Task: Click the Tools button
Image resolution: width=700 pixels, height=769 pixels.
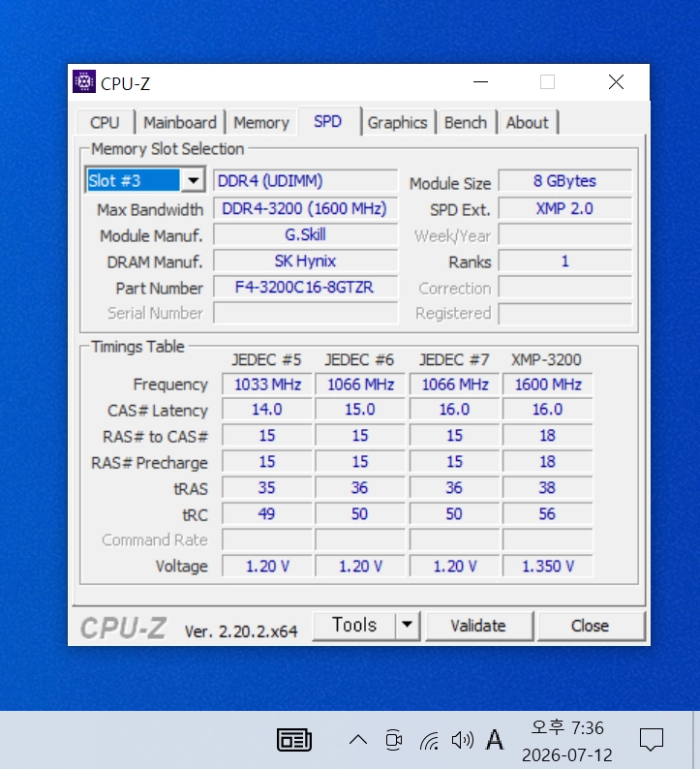Action: [x=354, y=625]
